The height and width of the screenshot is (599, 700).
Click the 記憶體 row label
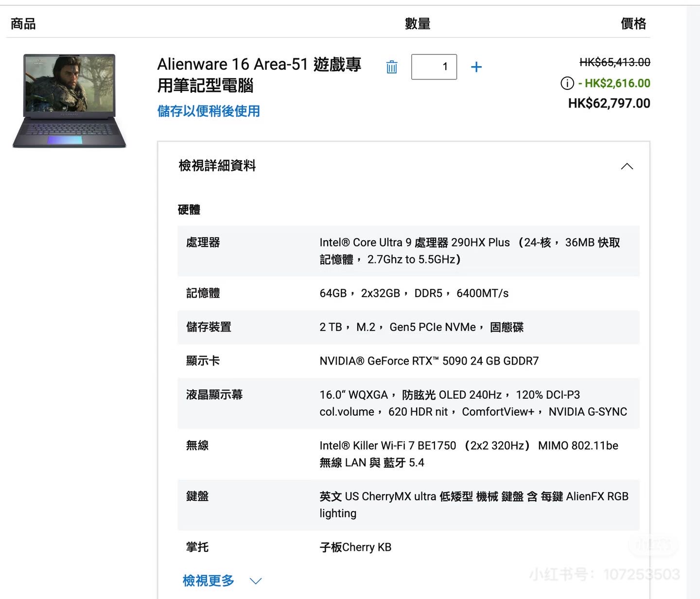tap(203, 293)
